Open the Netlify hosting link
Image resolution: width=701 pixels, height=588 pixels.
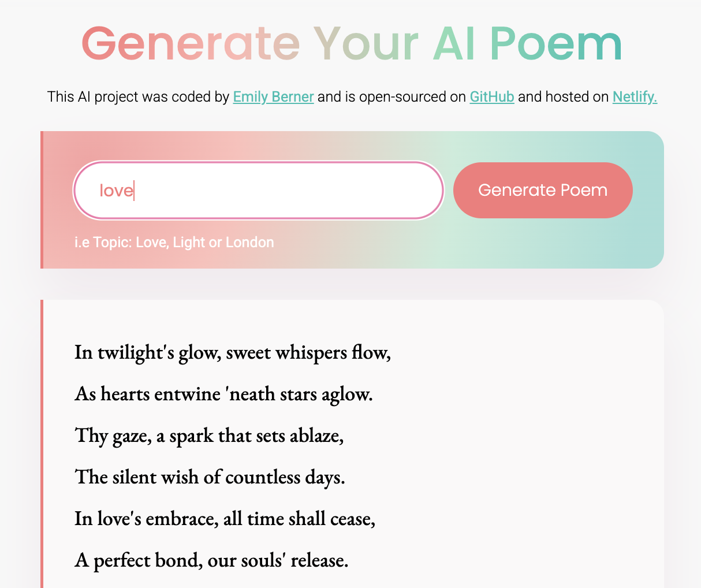(634, 96)
